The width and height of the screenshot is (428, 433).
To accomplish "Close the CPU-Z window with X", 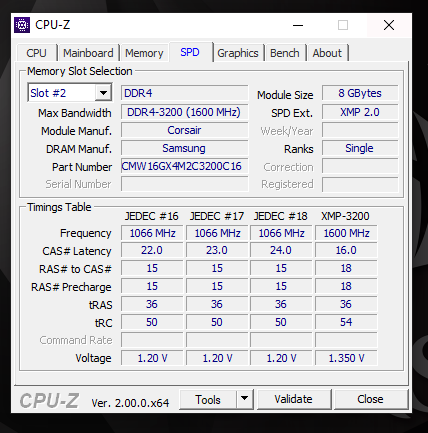I will pyautogui.click(x=389, y=25).
